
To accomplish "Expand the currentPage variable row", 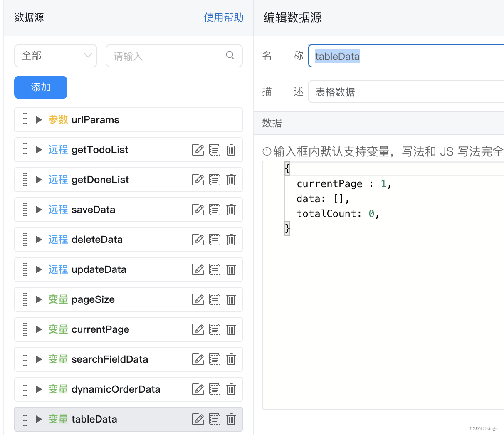I will coord(39,329).
